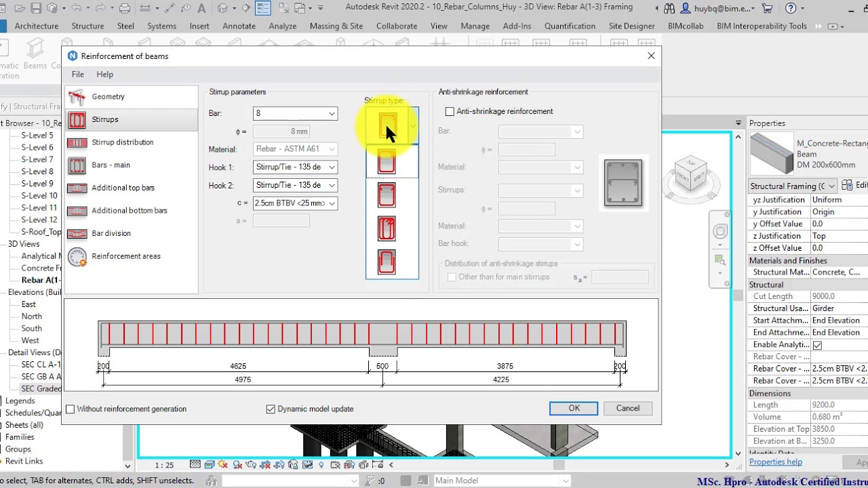Viewport: 868px width, 488px height.
Task: Click the Print icon in the quick access toolbar
Action: point(124,9)
